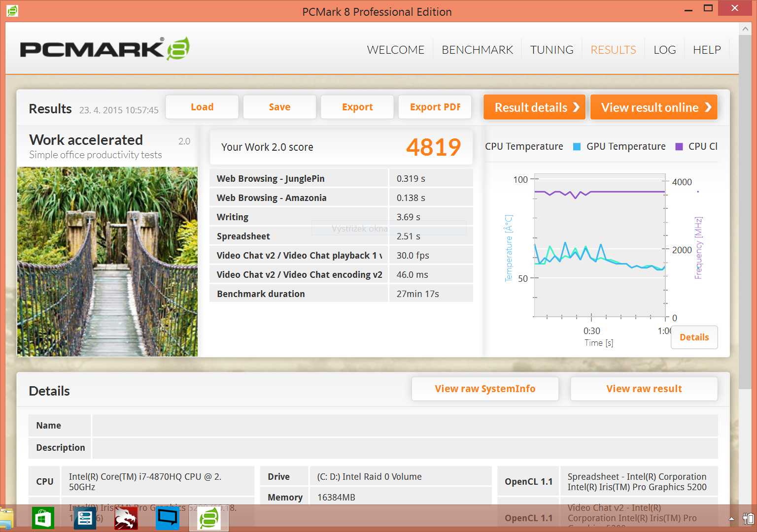
Task: Go to the LOG tab
Action: coord(664,50)
